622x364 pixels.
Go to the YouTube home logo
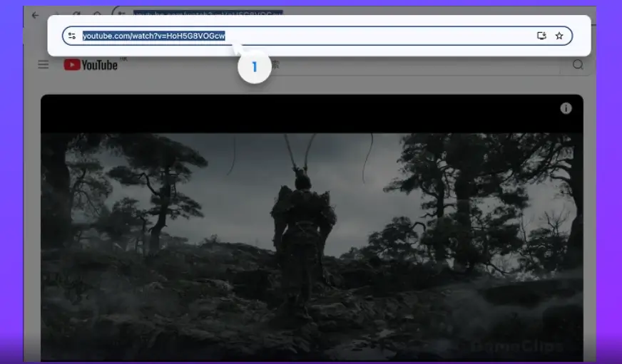pyautogui.click(x=91, y=65)
